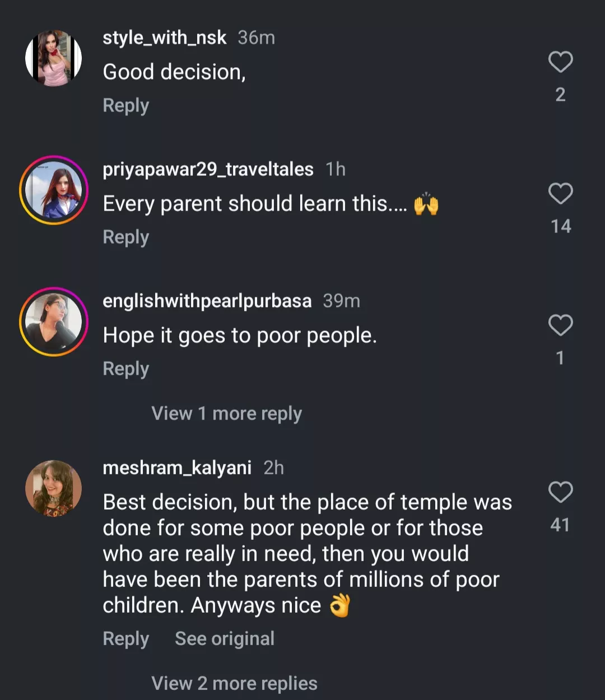The height and width of the screenshot is (700, 605).
Task: Reply to the Good decision comment
Action: click(126, 105)
